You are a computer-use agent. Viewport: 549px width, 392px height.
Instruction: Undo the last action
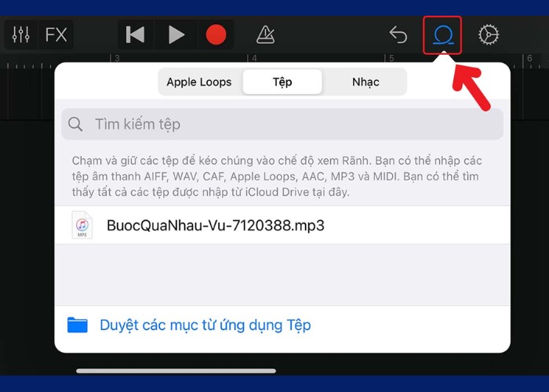coord(398,34)
